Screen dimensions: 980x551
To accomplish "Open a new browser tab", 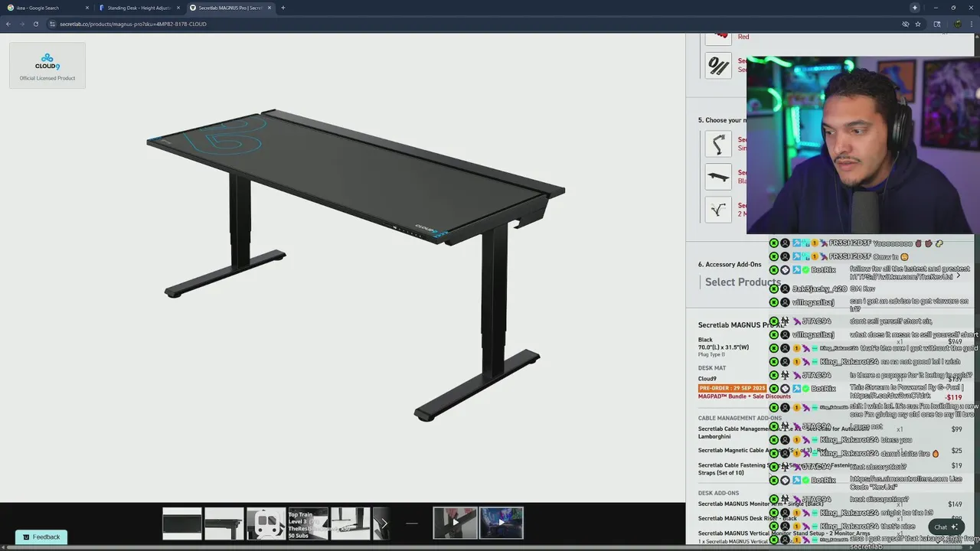I will (x=283, y=8).
